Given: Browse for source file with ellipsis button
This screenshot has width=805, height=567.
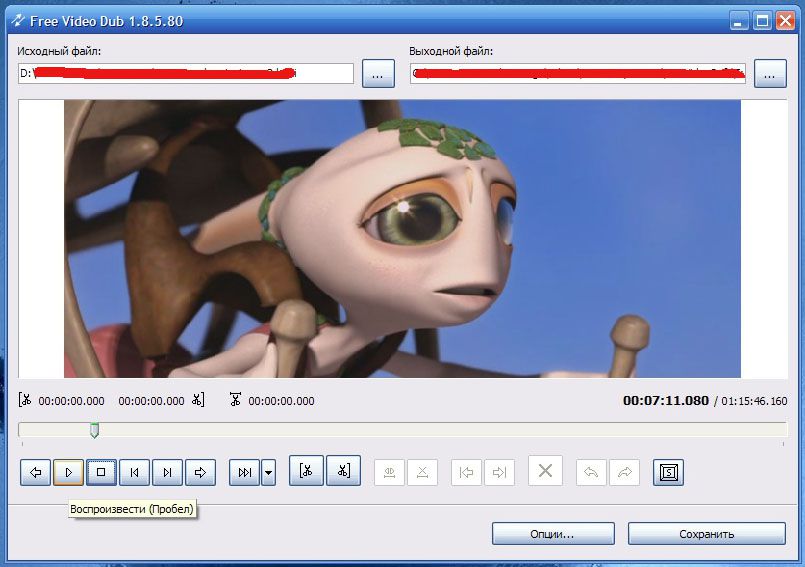Looking at the screenshot, I should pos(378,73).
